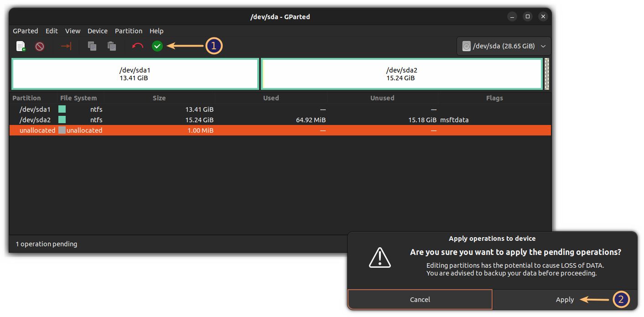
Task: Click the '1 operation pending' status bar
Action: (46, 244)
